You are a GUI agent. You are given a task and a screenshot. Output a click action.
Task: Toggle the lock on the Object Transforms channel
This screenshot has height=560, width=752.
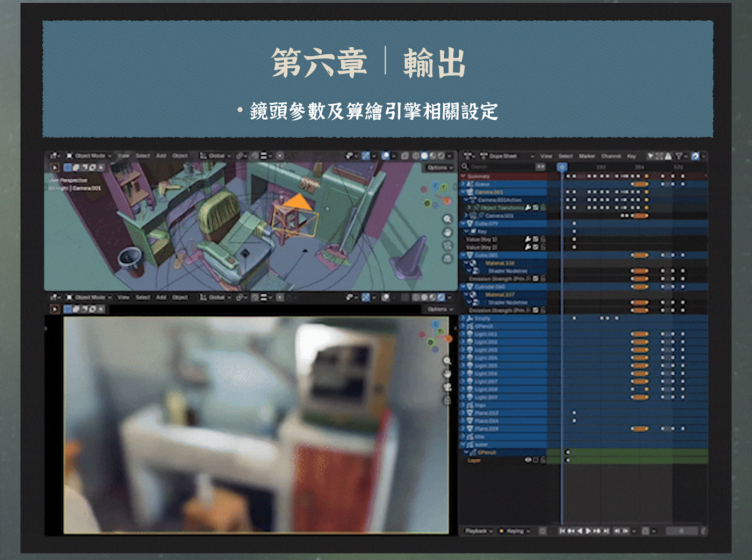coord(543,207)
